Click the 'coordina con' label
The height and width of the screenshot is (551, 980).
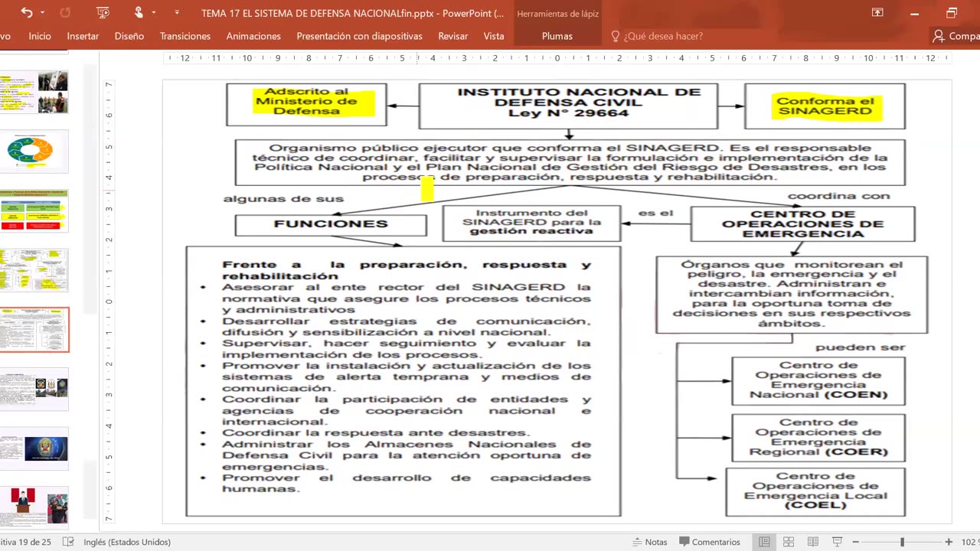tap(839, 196)
